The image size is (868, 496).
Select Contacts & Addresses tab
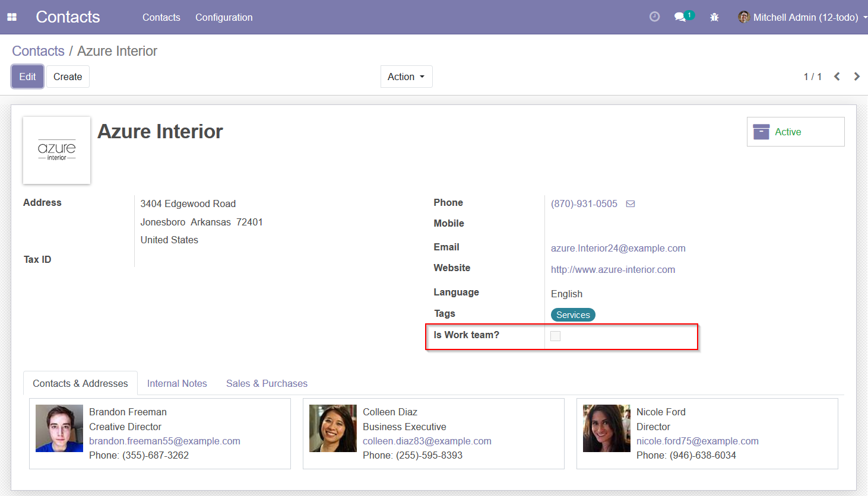pyautogui.click(x=80, y=383)
